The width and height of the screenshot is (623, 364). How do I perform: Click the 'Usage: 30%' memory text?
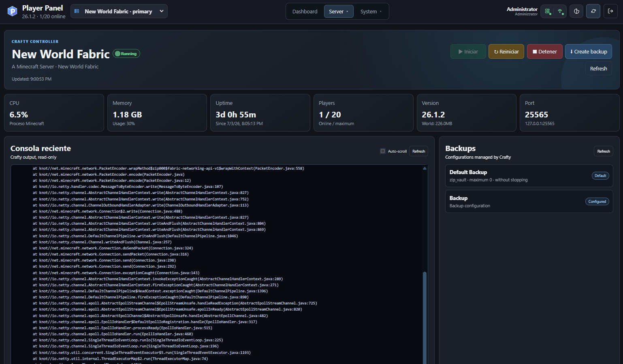(124, 123)
